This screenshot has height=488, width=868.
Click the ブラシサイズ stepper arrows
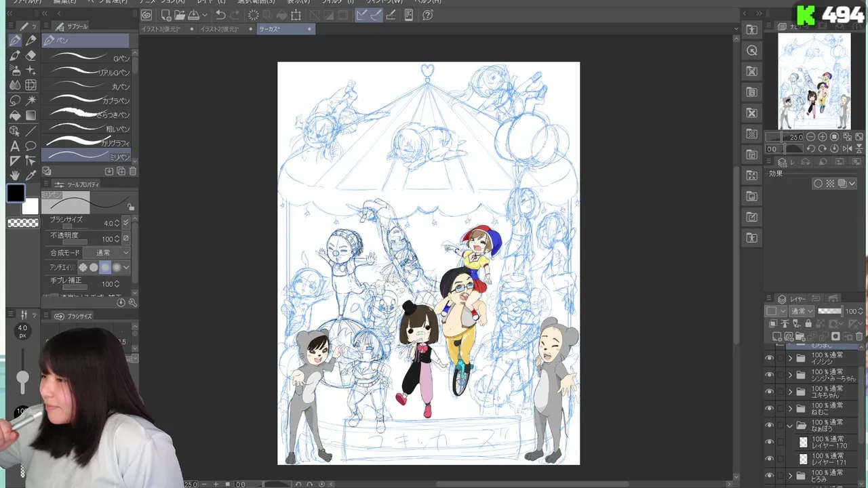click(117, 222)
